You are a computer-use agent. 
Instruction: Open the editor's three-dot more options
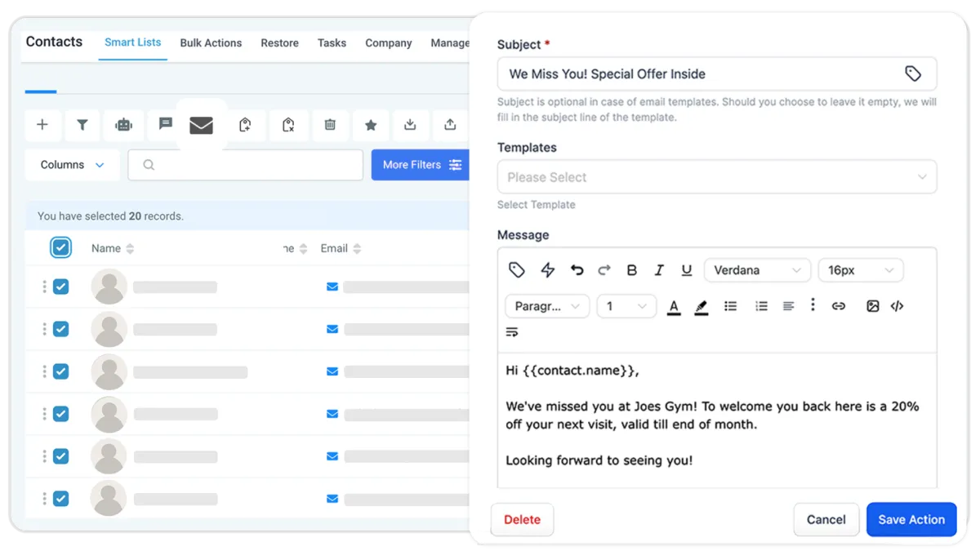click(x=813, y=304)
